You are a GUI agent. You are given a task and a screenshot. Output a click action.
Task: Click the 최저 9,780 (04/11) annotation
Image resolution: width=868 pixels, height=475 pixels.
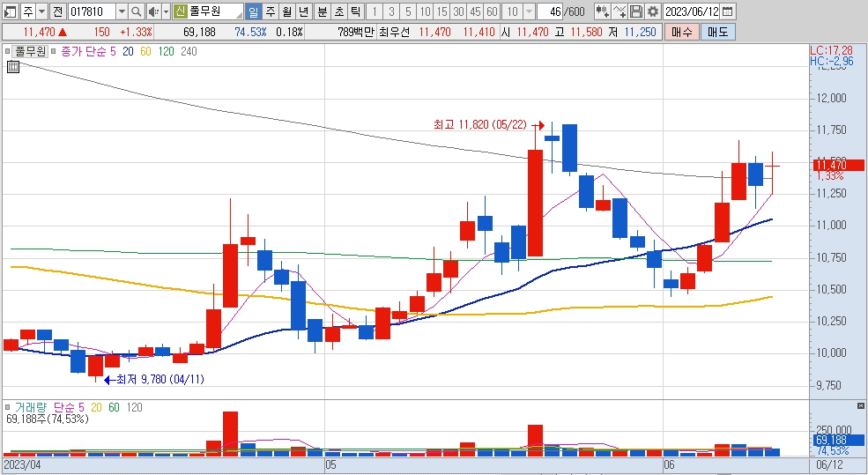(160, 379)
